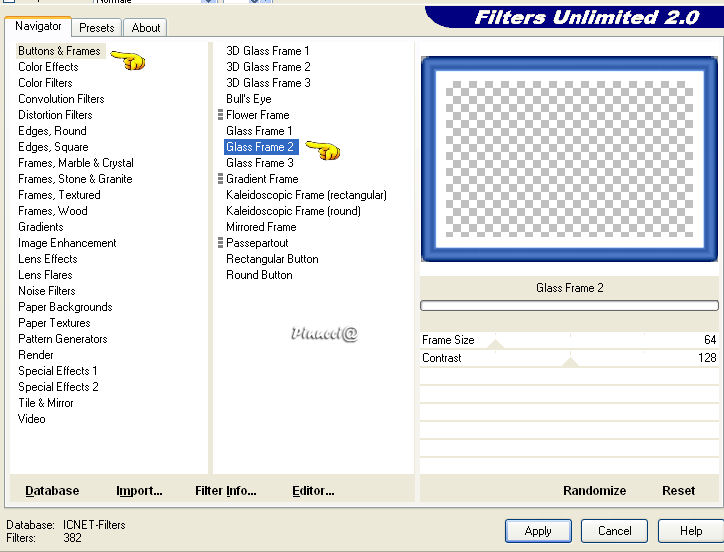This screenshot has height=552, width=724.
Task: Select the Navigator tab
Action: pyautogui.click(x=38, y=26)
